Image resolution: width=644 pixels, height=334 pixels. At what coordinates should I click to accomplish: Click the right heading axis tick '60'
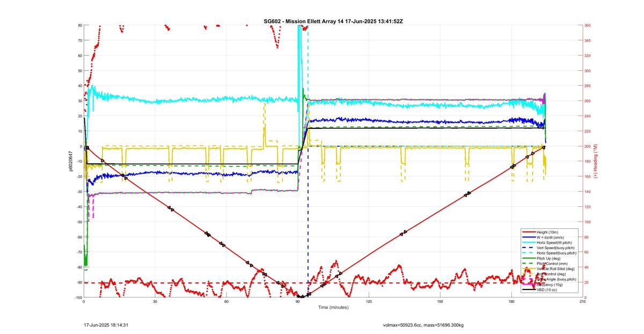tap(587, 252)
